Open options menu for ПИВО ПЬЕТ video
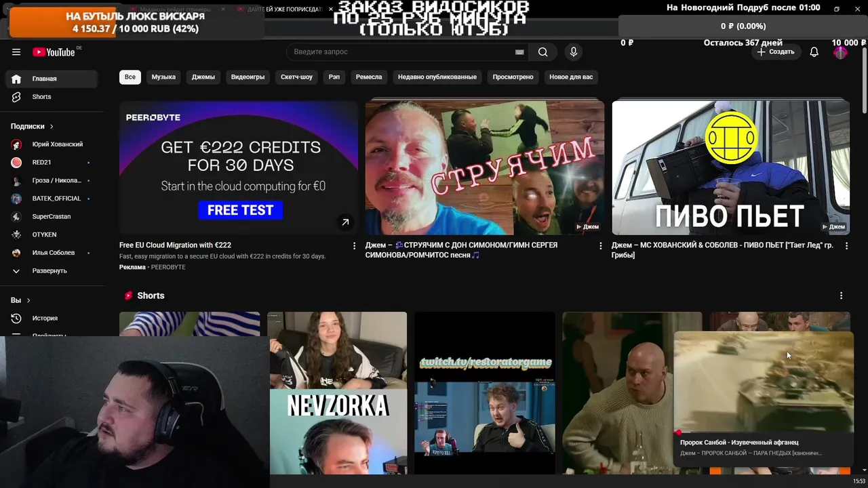This screenshot has width=868, height=488. click(846, 246)
